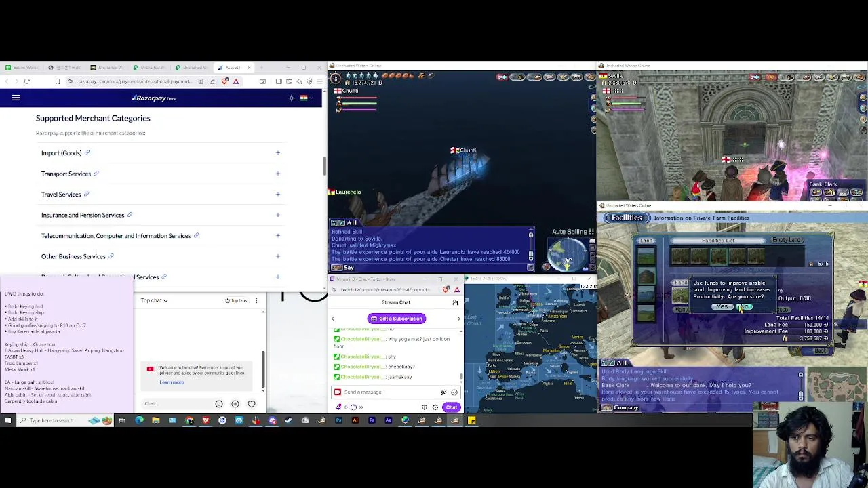The image size is (868, 488).
Task: Open a new browser tab with plus
Action: pos(262,68)
